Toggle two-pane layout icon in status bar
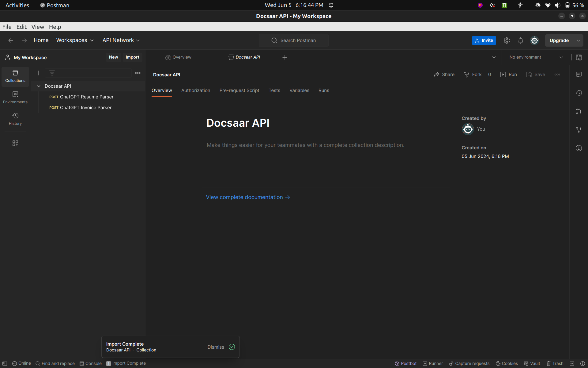The width and height of the screenshot is (588, 368). tap(572, 363)
